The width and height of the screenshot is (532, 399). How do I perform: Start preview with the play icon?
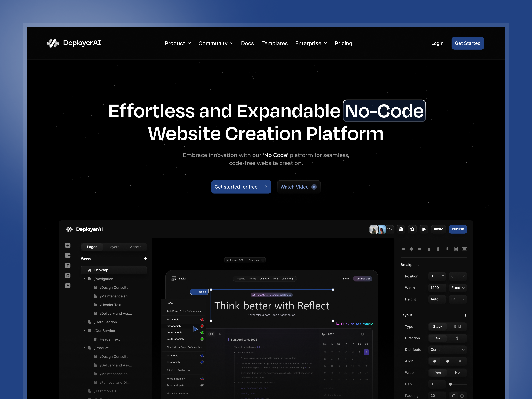click(x=424, y=229)
